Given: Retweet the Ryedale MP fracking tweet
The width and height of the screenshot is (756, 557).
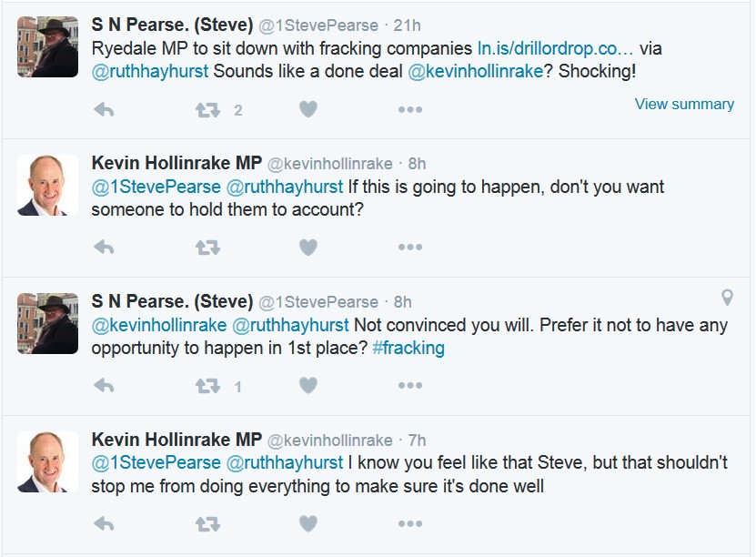Looking at the screenshot, I should coord(207,109).
